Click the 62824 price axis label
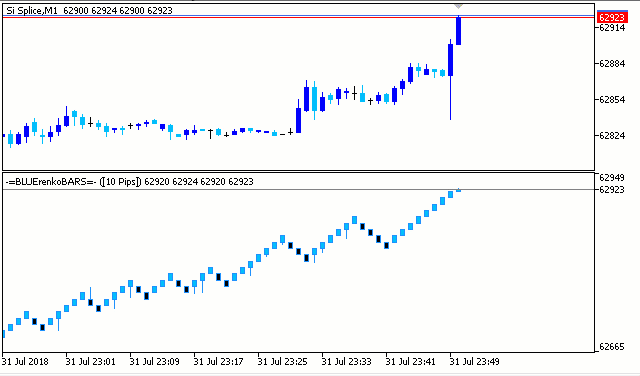 (612, 136)
